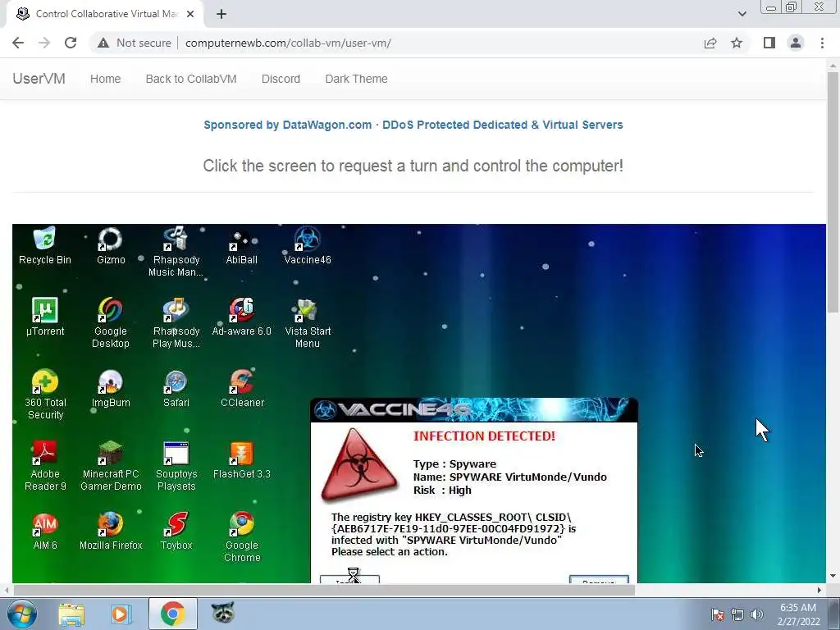Image resolution: width=840 pixels, height=630 pixels.
Task: Select the AbiBall desktop icon
Action: coord(242,246)
